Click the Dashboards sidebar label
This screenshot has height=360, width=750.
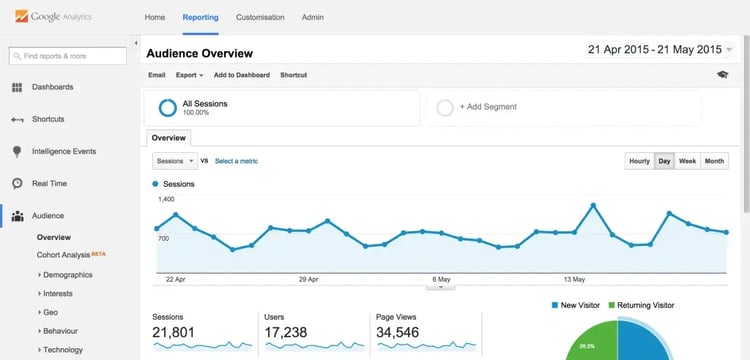click(53, 87)
